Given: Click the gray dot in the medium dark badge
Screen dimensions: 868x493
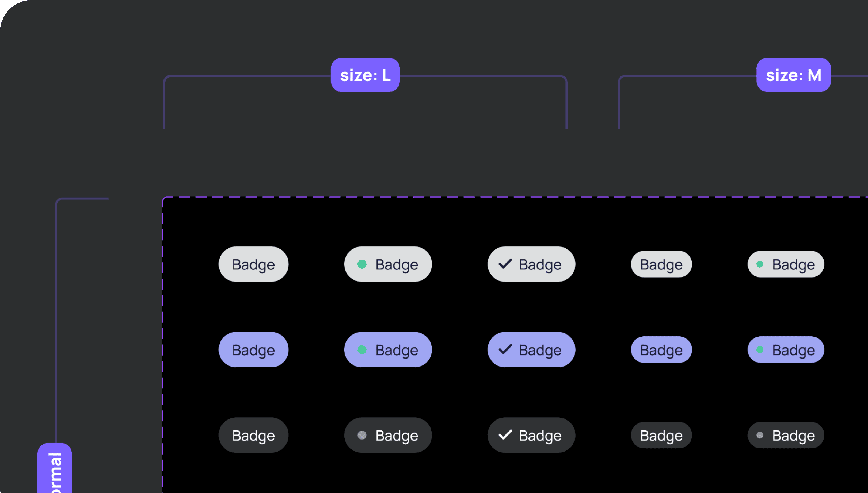Looking at the screenshot, I should (760, 435).
